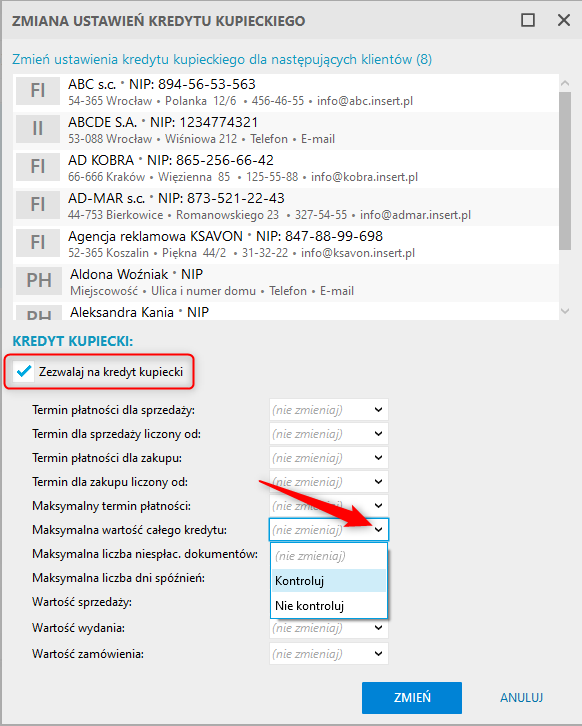Choose the Kontroluj option
The image size is (582, 726).
pyautogui.click(x=329, y=581)
